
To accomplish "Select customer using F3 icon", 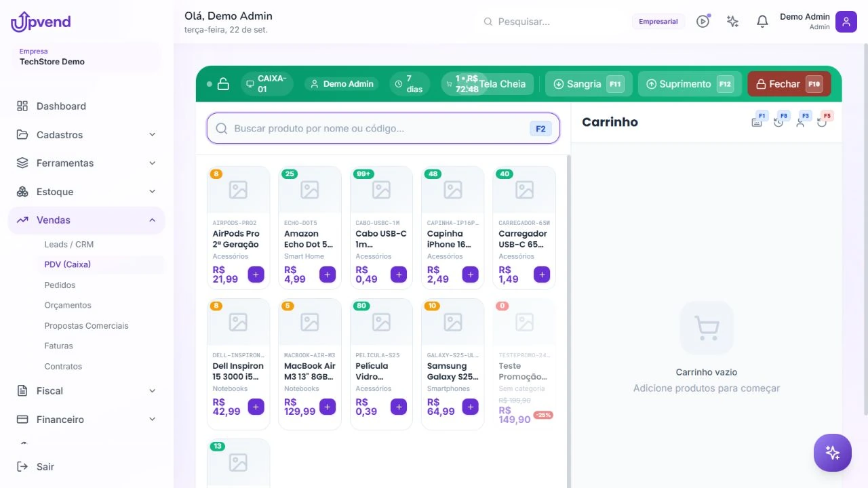I will [801, 122].
